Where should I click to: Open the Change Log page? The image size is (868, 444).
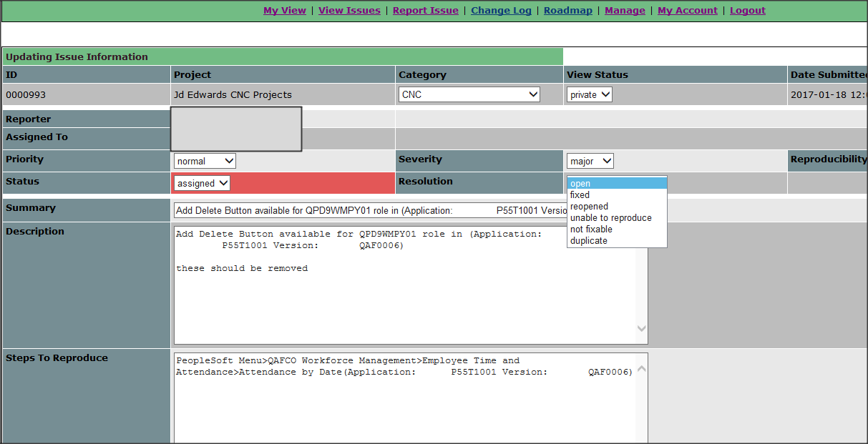click(x=501, y=10)
